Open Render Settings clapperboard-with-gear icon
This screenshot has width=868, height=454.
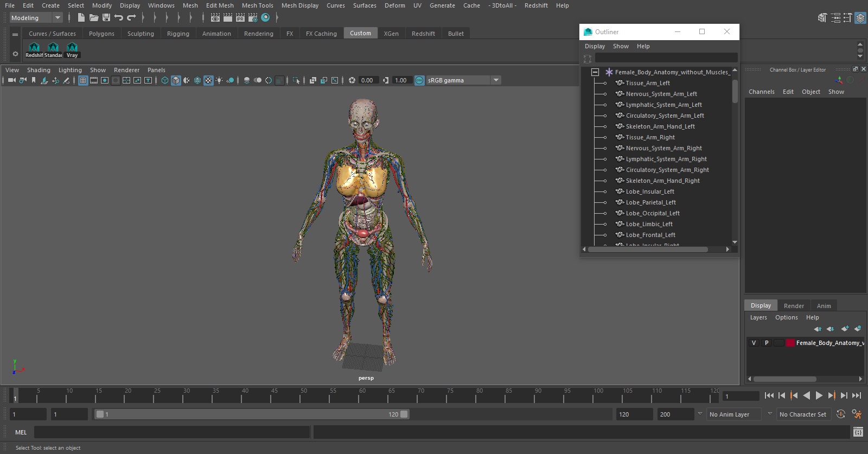click(x=253, y=18)
